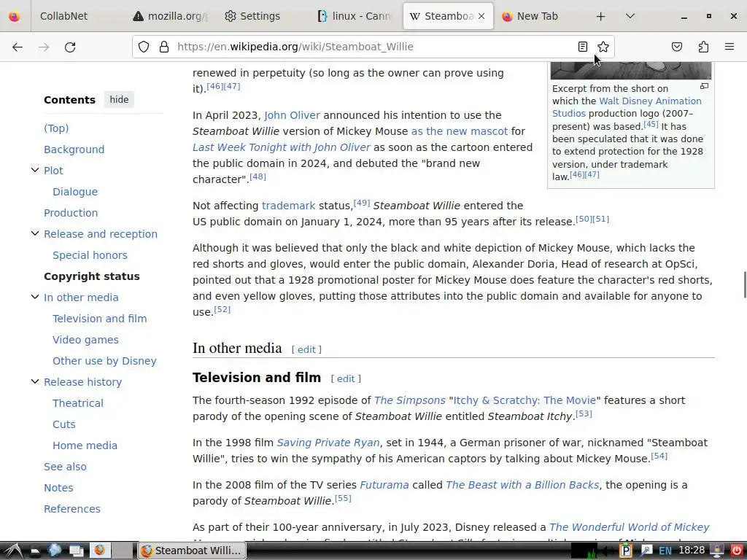Screen dimensions: 747x560
Task: Close the Steamboat Willie tab
Action: [x=481, y=16]
